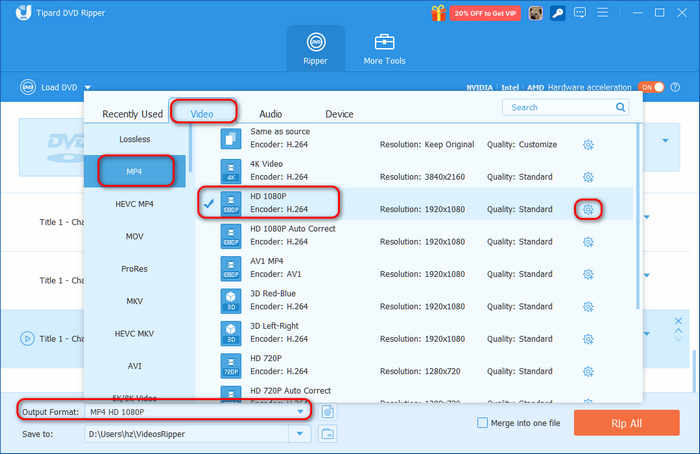Click the main title list scrollbar

point(693,371)
